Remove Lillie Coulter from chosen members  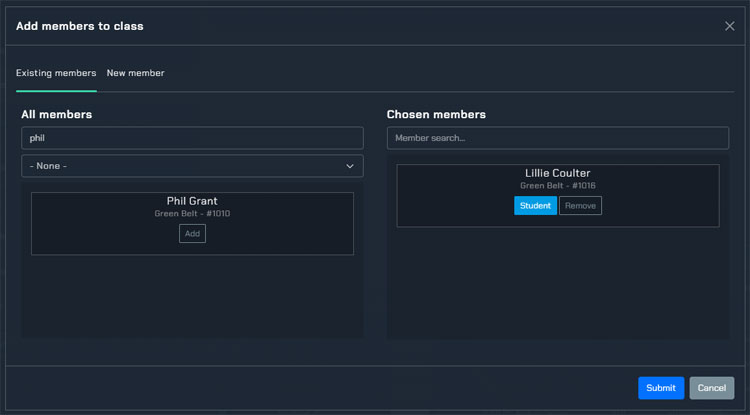(580, 206)
